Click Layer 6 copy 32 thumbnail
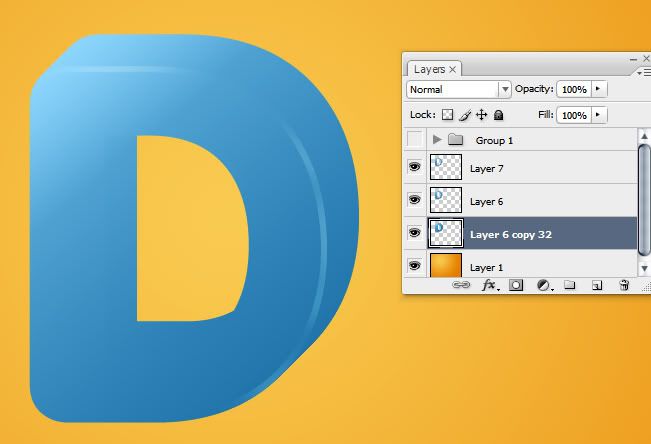Image resolution: width=651 pixels, height=444 pixels. [x=446, y=233]
